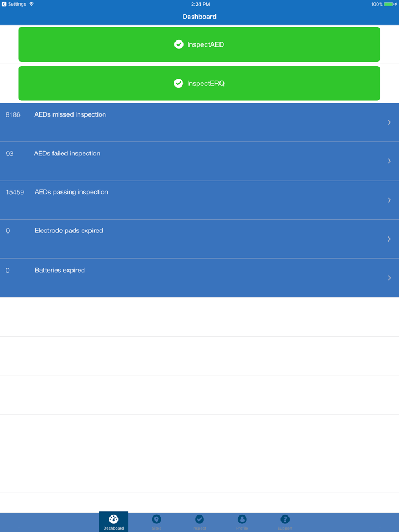The height and width of the screenshot is (532, 399).
Task: Select the AEDs missed inspection label
Action: (70, 114)
